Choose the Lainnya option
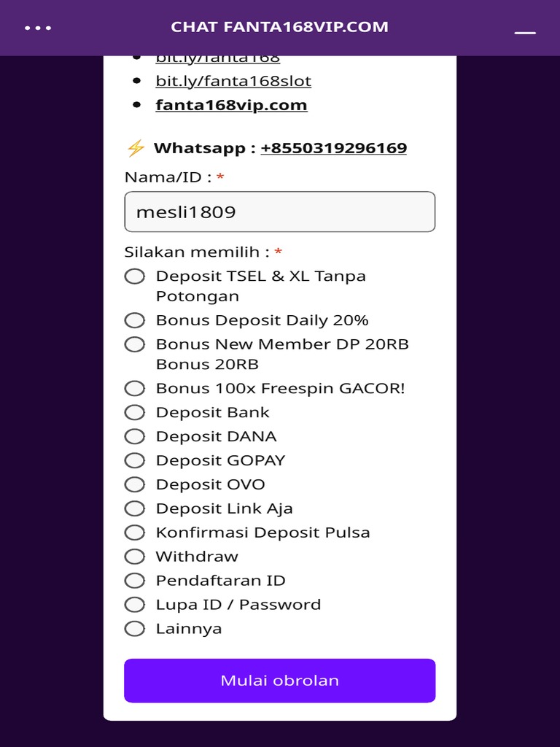560x747 pixels. click(x=135, y=629)
